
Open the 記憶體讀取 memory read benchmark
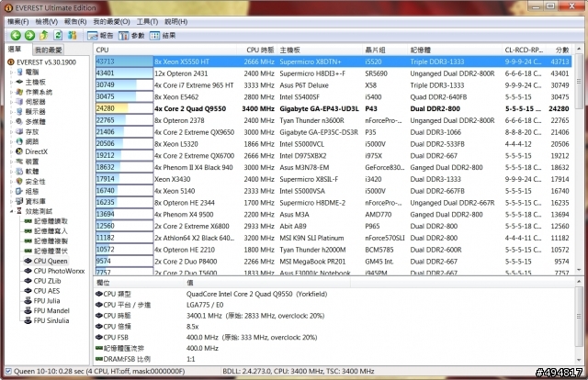click(x=46, y=221)
